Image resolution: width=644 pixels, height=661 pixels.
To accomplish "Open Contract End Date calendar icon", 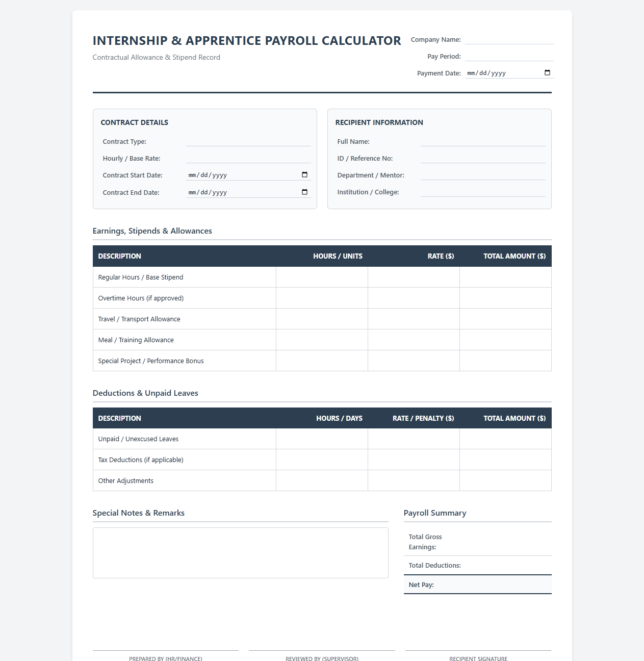I will click(x=304, y=192).
